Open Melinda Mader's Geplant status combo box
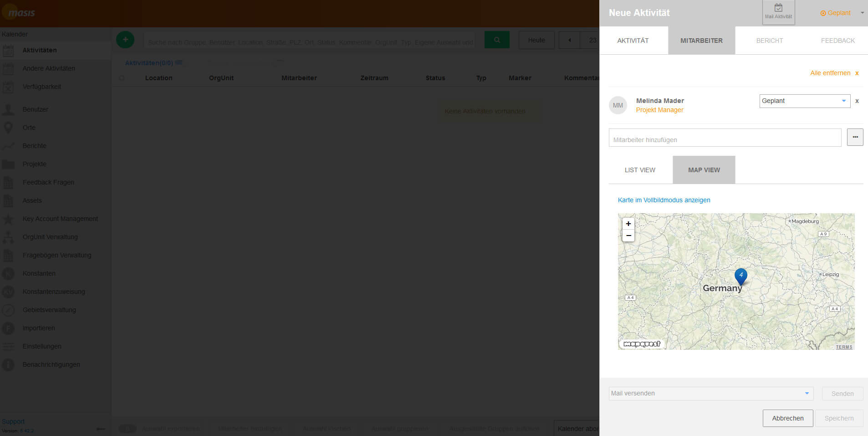The width and height of the screenshot is (868, 436). tap(805, 101)
